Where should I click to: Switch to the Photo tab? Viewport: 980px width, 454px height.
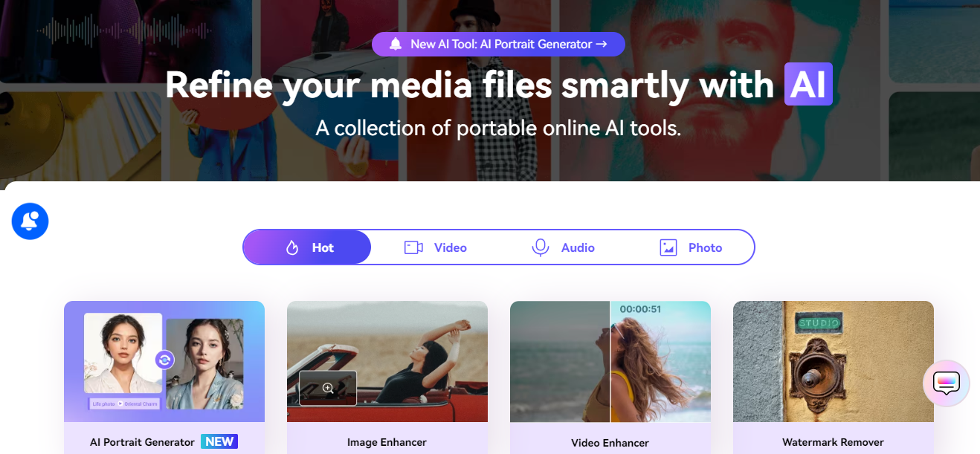691,247
